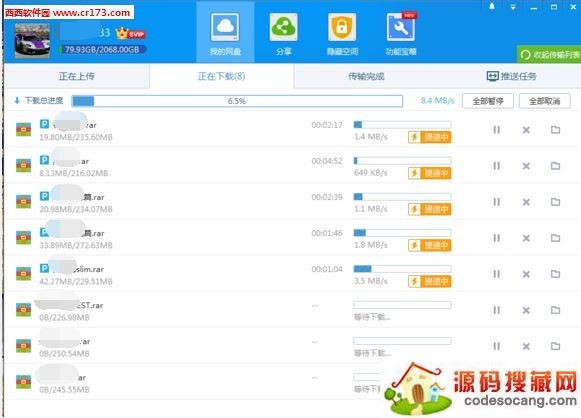Open the 我的网盘 cloud icon
Viewport: 581px width, 418px height.
pos(225,27)
